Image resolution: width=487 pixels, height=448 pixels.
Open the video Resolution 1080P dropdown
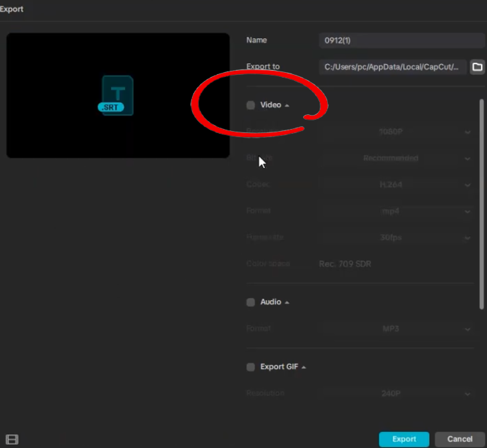[x=395, y=132]
